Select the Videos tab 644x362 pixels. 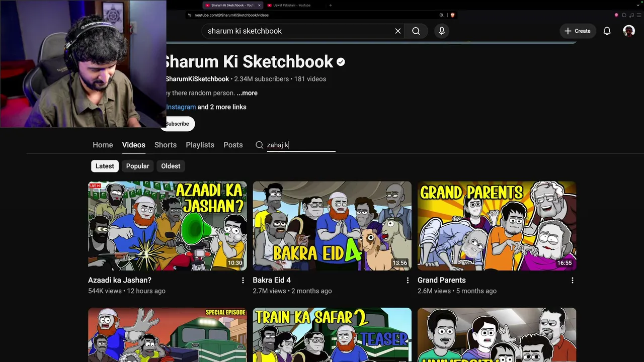click(134, 145)
